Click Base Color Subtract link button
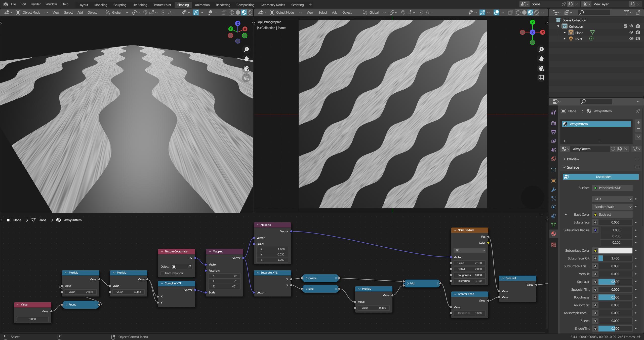Viewport: 644px width, 340px height. point(612,214)
